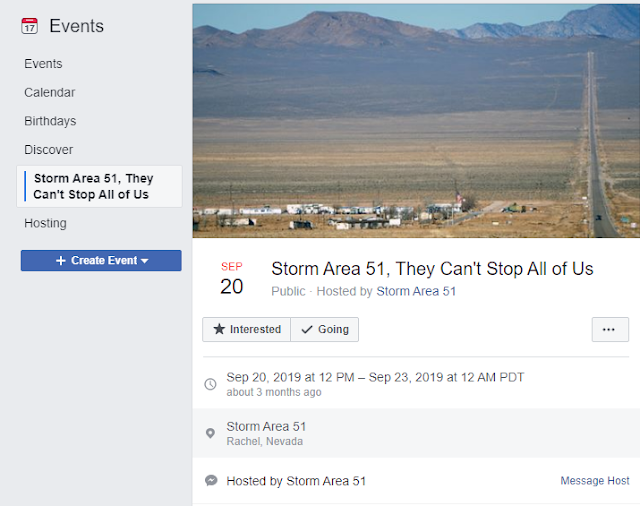Click the location pin icon
This screenshot has width=640, height=506.
coord(210,433)
